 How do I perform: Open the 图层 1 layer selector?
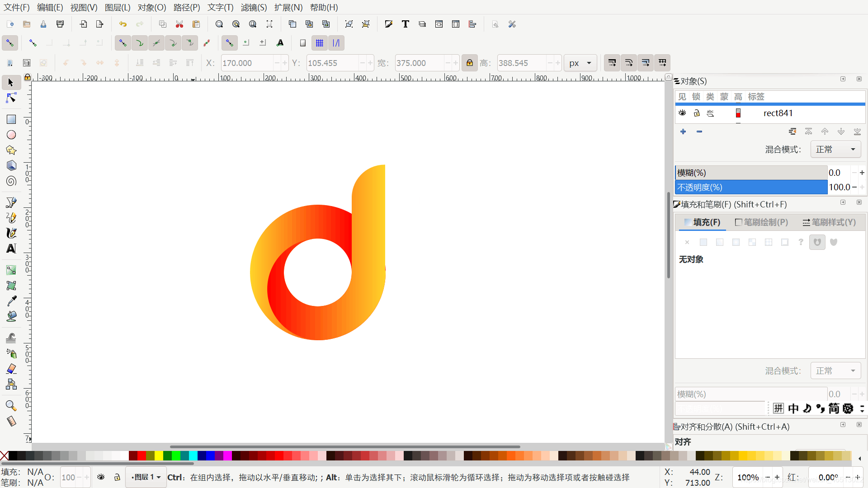(x=146, y=477)
